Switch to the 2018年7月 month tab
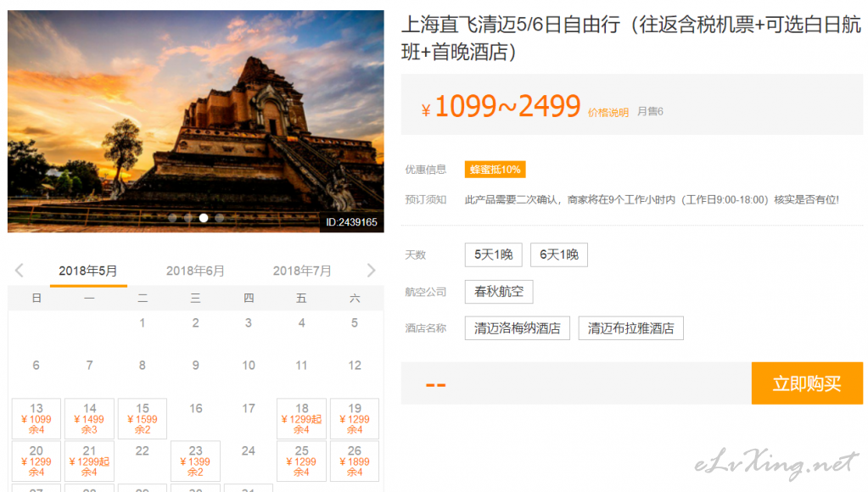Viewport: 868px width, 492px height. (x=302, y=271)
